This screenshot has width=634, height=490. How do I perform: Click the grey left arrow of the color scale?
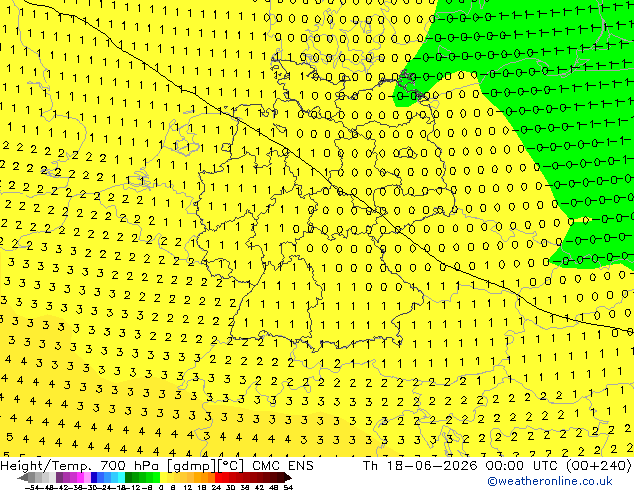coord(23,478)
